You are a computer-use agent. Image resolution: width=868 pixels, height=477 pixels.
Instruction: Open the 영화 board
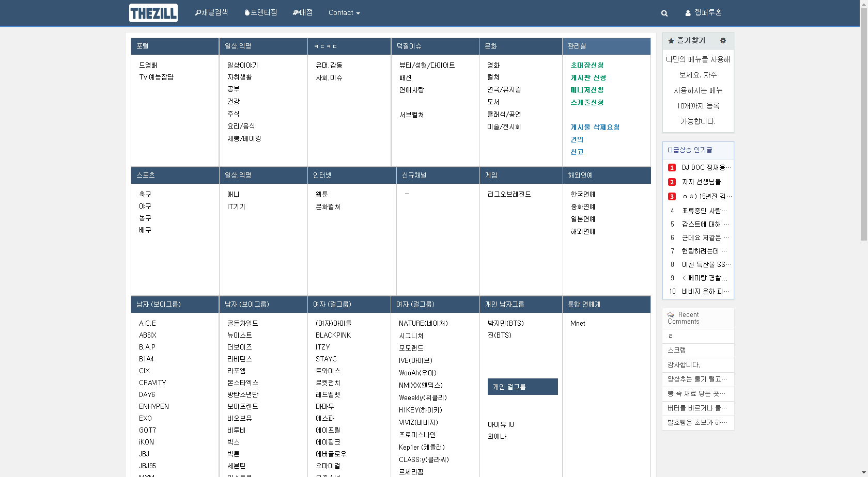tap(493, 65)
